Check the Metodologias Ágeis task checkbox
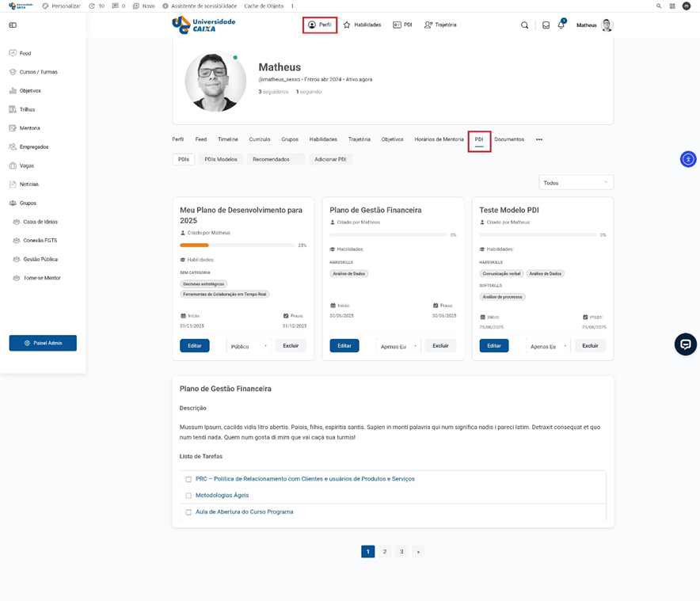Screen dimensions: 700x601 pos(188,496)
